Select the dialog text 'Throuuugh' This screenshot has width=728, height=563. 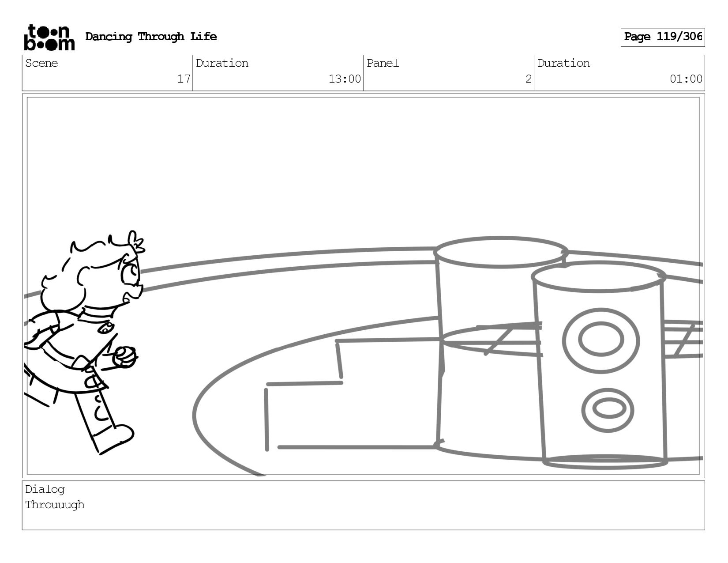55,505
